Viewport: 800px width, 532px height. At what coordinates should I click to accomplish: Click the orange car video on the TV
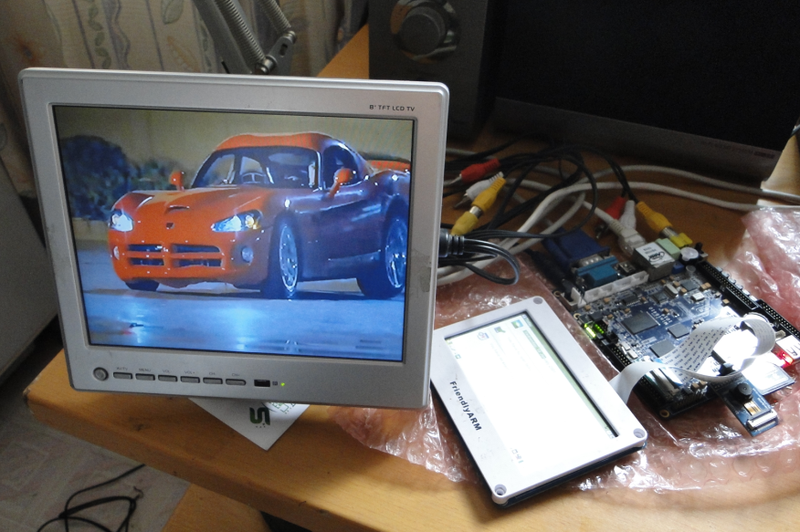235,232
